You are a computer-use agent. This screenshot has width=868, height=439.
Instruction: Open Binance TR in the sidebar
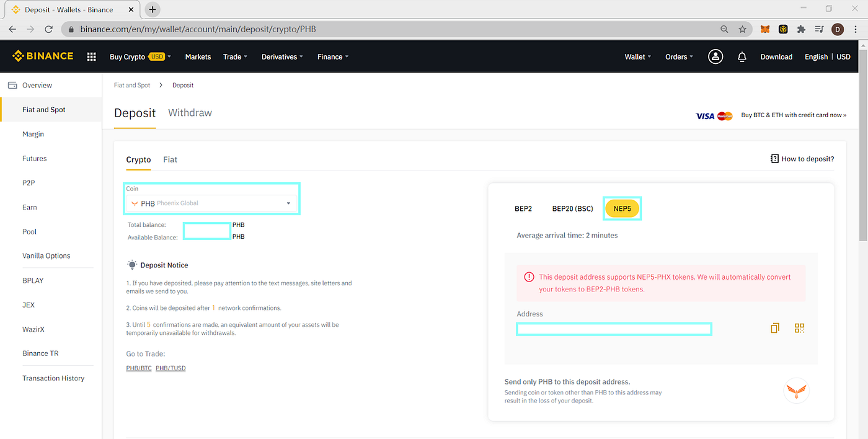[x=40, y=353]
